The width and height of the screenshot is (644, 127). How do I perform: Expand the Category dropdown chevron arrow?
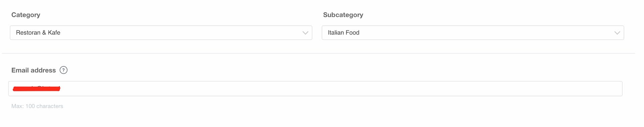click(x=305, y=33)
